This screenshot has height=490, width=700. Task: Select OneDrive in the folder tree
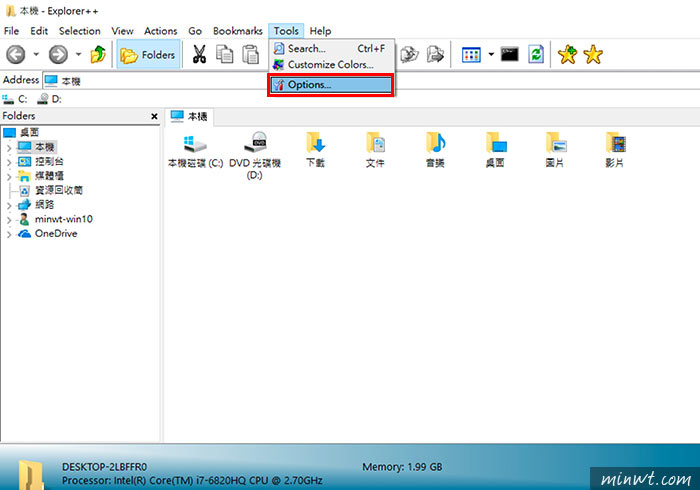[x=47, y=233]
